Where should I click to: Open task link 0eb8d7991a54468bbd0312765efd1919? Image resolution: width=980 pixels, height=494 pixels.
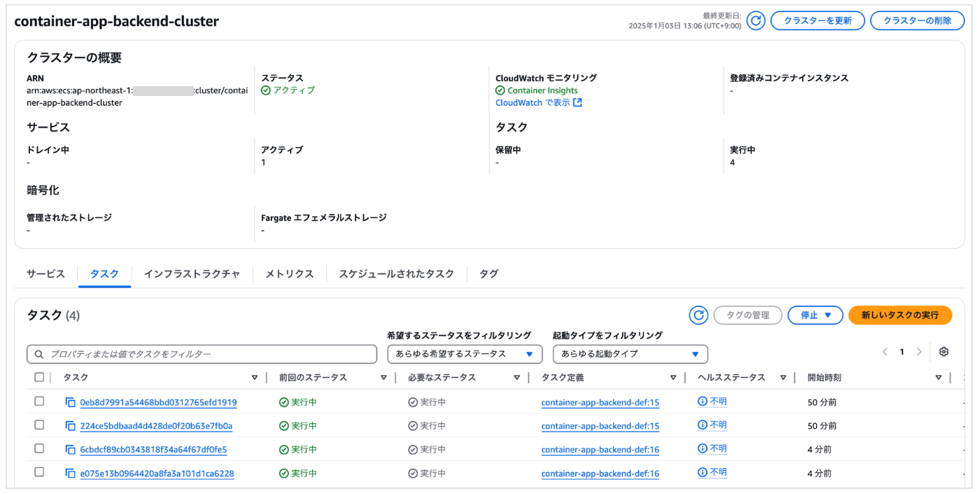click(158, 403)
